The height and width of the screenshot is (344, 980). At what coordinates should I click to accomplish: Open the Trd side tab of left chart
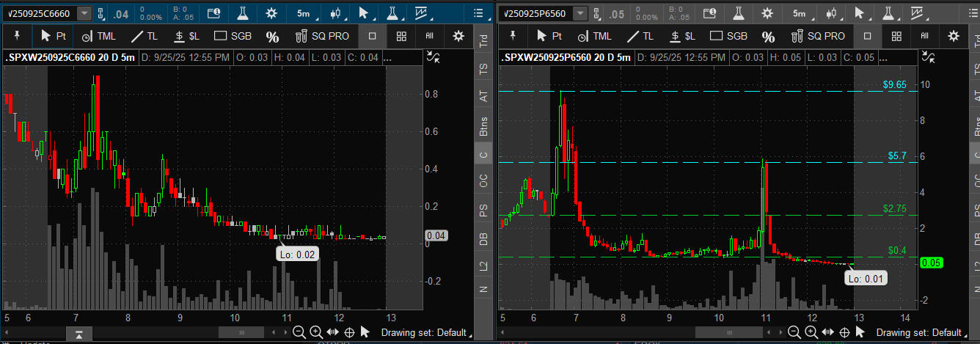coord(483,42)
